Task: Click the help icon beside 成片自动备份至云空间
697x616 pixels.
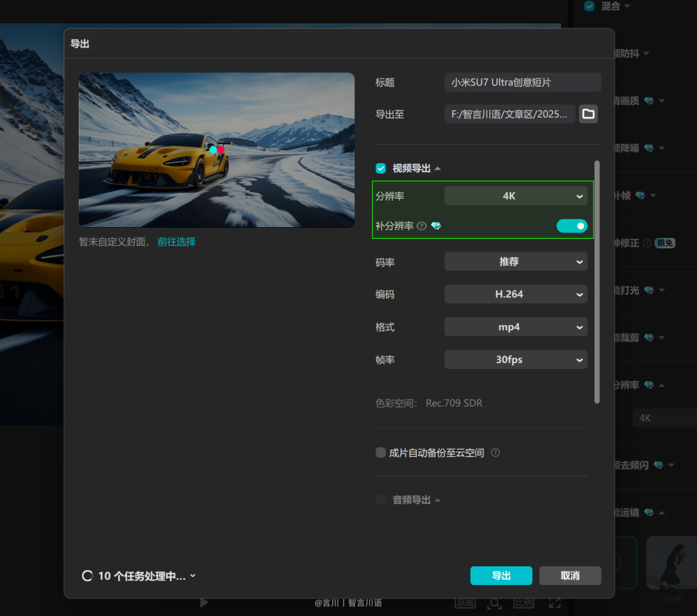Action: click(x=495, y=453)
